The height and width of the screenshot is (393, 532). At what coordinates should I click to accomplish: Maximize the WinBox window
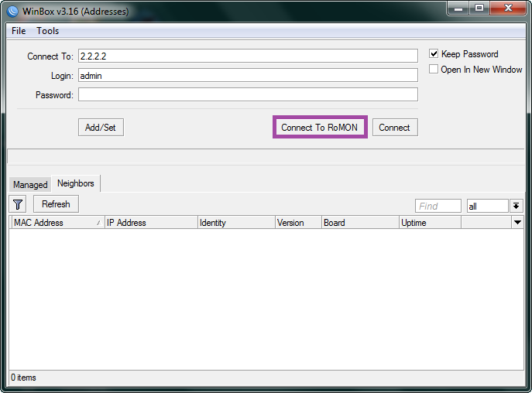(479, 9)
